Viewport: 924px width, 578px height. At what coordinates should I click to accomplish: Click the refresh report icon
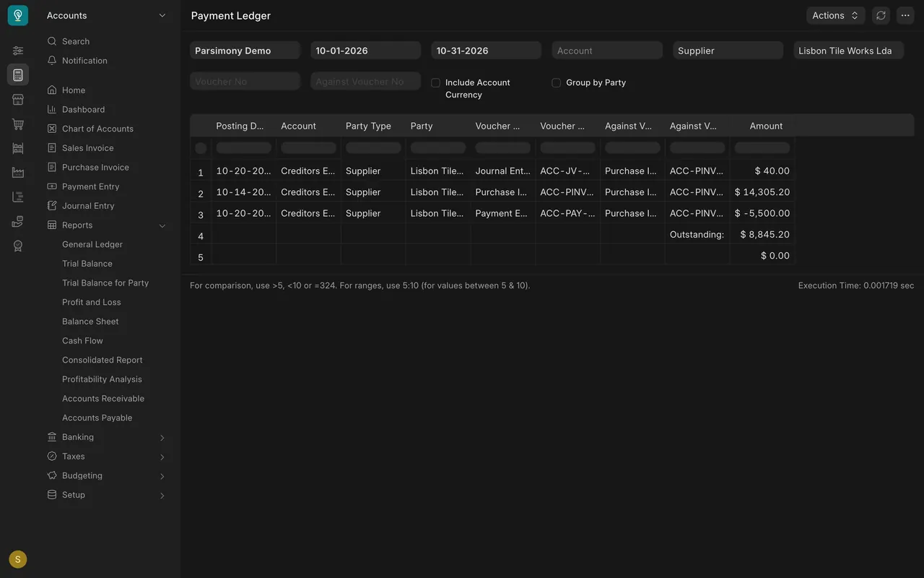point(881,15)
